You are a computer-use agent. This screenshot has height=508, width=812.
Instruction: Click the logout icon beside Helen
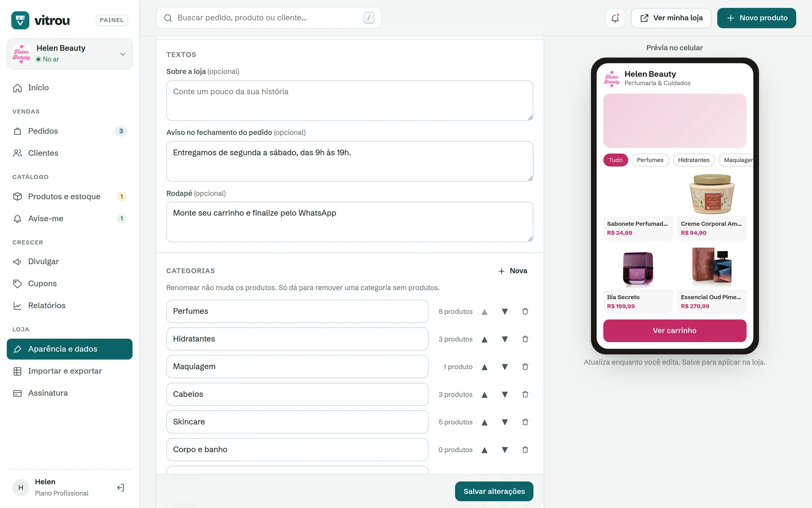[120, 488]
